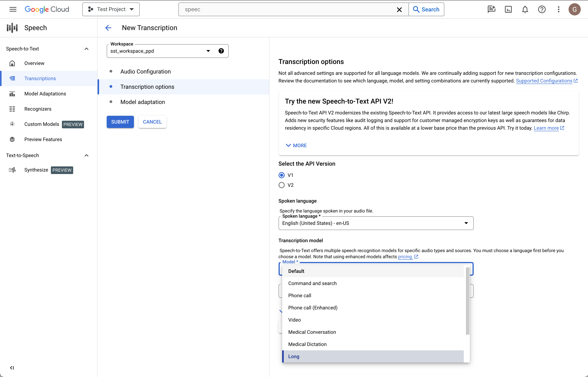Viewport: 588px width, 377px height.
Task: Select the V2 API version radio button
Action: [x=282, y=185]
